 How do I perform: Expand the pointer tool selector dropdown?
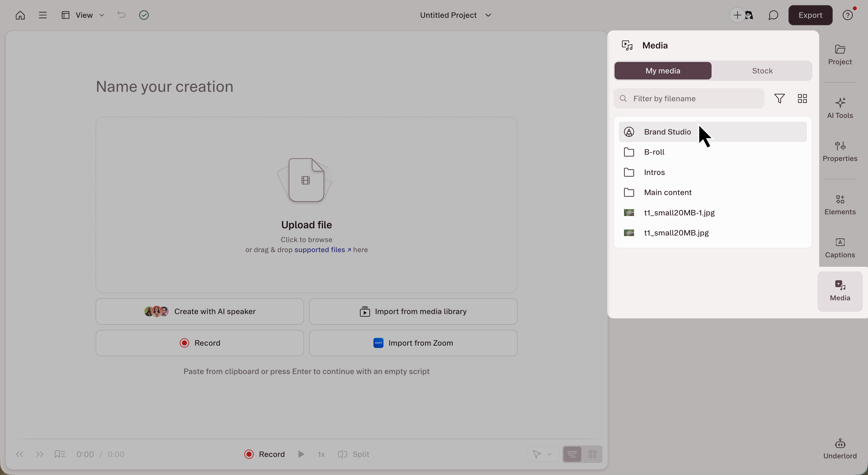[x=549, y=454]
